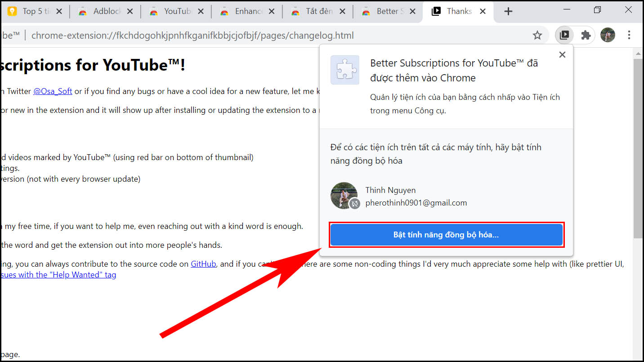Click the popup title Better Subscriptions for YouTube
This screenshot has width=644, height=362.
[454, 70]
